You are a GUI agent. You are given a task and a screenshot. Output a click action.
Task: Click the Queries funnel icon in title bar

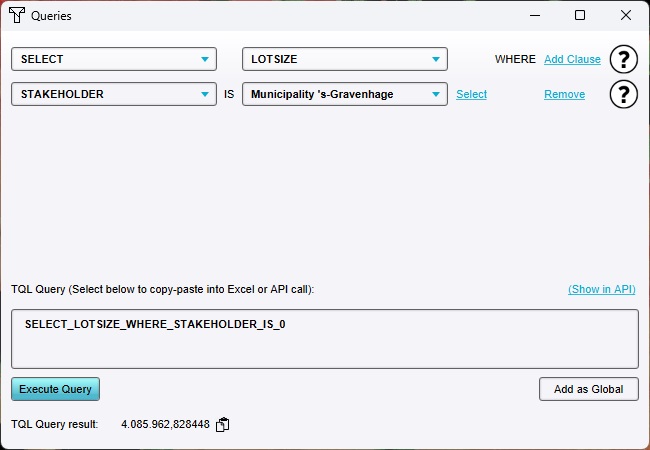click(x=16, y=16)
